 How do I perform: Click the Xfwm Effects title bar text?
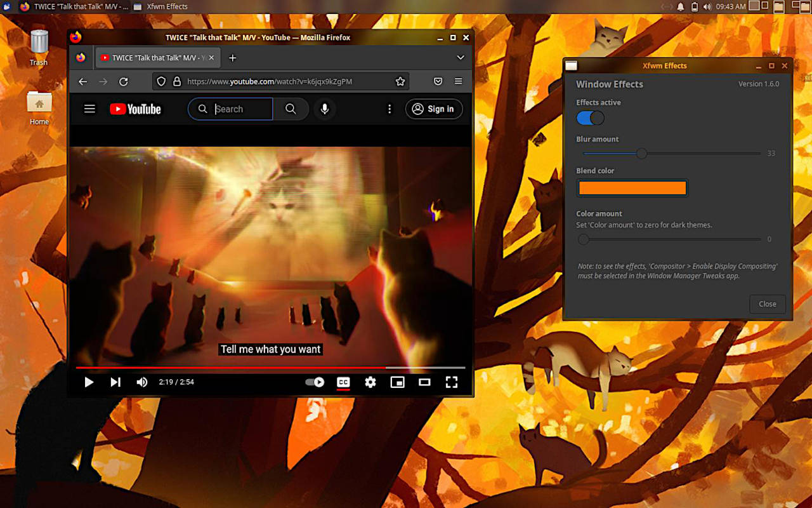tap(665, 65)
